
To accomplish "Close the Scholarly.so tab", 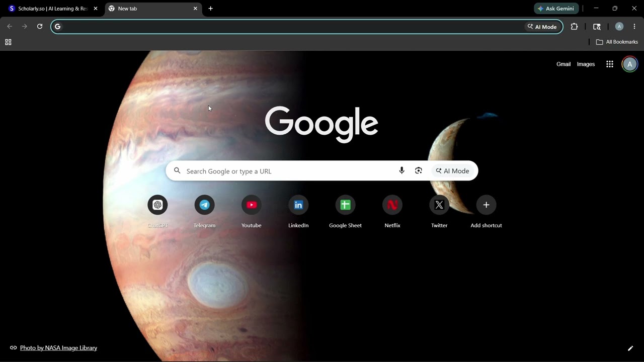I will (x=96, y=9).
